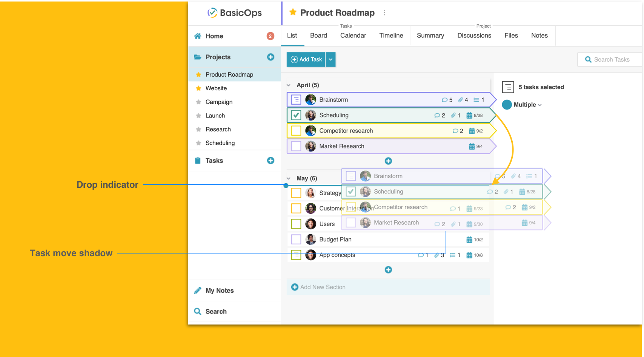Collapse the April (5) section
The image size is (644, 357).
pos(289,85)
